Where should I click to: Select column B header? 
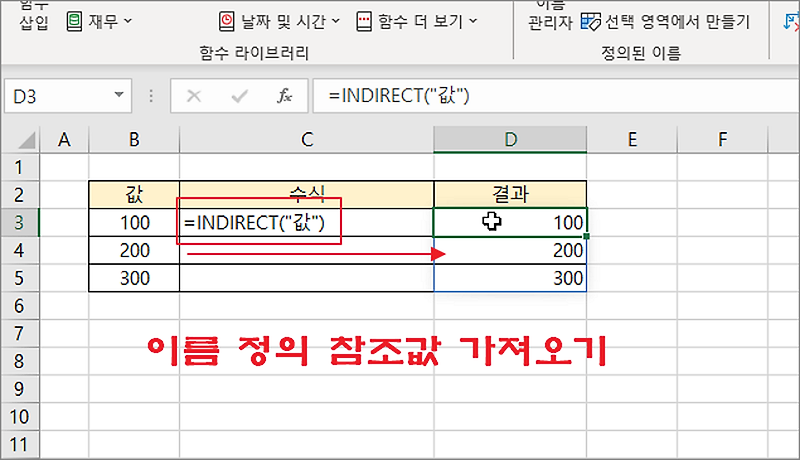click(x=134, y=139)
